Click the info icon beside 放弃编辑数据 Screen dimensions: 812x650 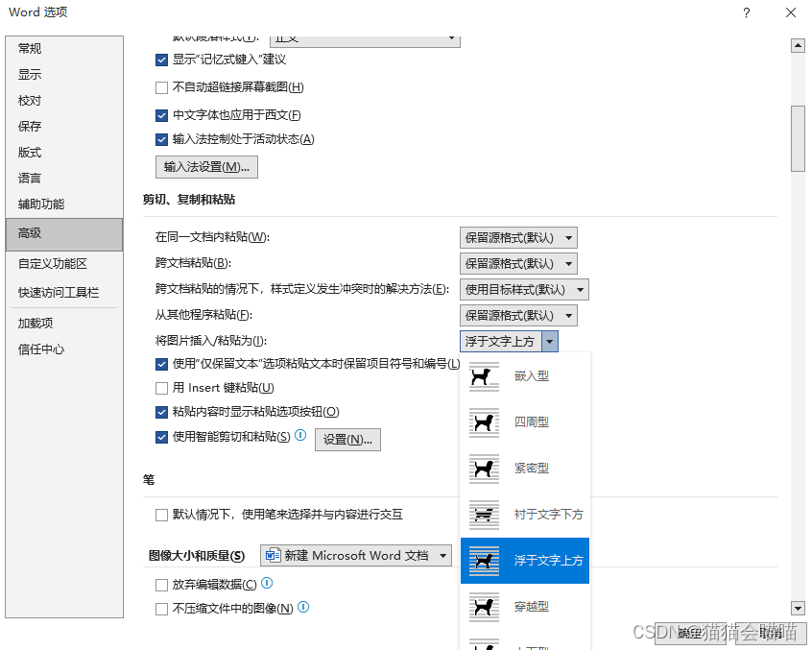[x=267, y=583]
